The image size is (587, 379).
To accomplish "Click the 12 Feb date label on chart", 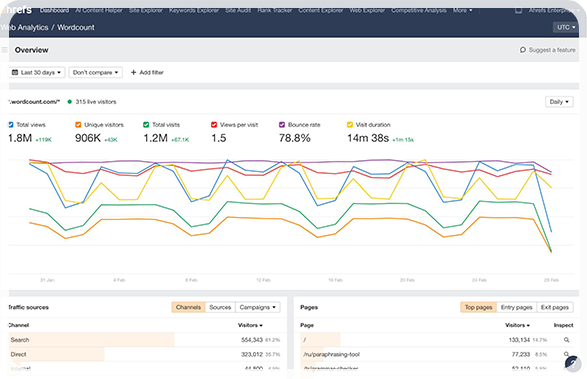I will [x=264, y=280].
